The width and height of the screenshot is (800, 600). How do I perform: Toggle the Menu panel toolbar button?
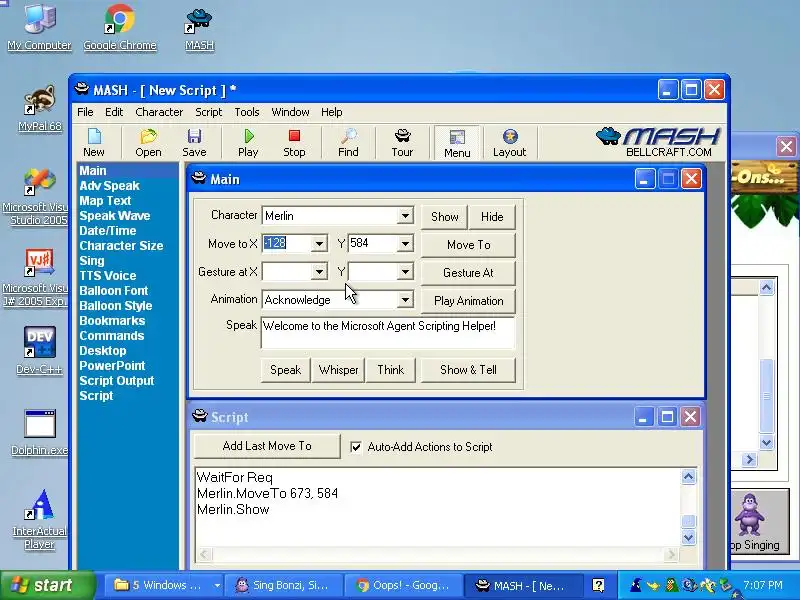[457, 143]
